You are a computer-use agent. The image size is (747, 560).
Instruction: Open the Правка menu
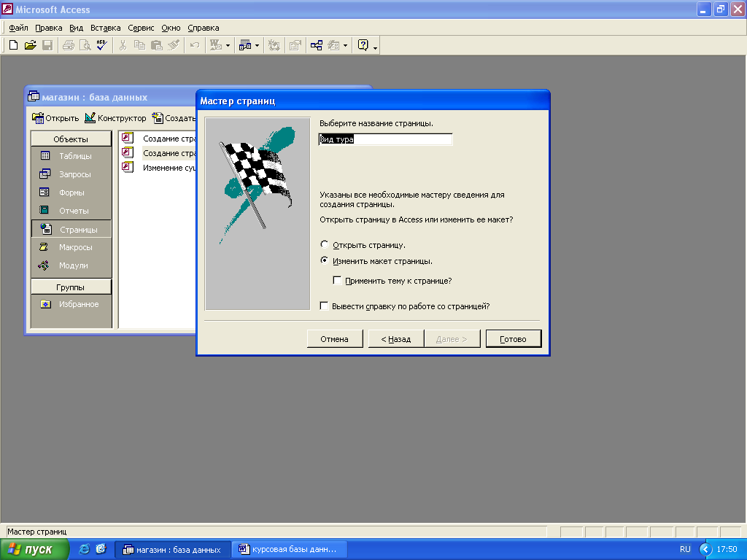49,28
